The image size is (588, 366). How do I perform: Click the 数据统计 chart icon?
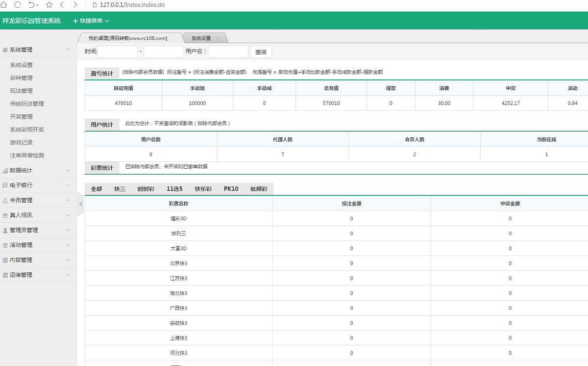pos(5,170)
